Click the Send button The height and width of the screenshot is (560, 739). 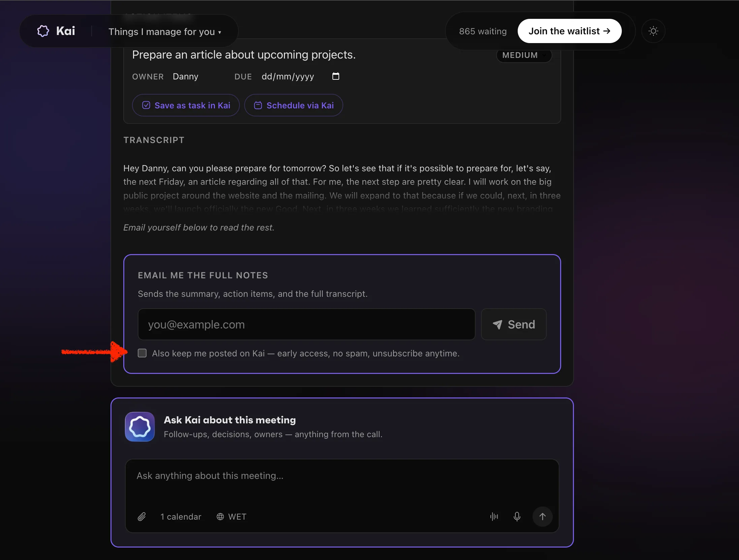514,324
